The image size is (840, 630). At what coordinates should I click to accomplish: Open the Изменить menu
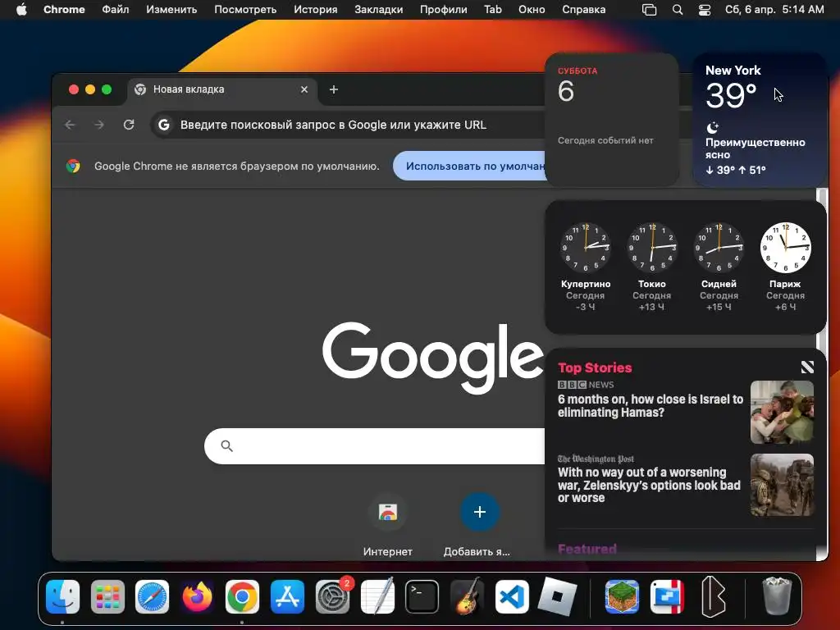171,10
